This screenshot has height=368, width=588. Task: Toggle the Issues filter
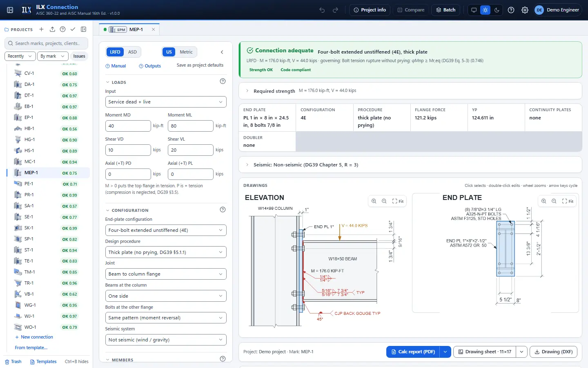79,56
